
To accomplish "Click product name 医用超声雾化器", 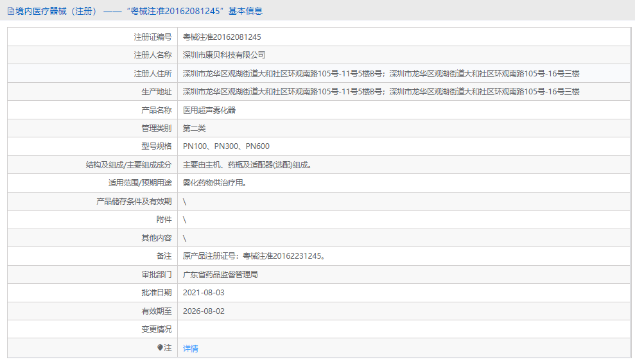I will pos(209,110).
